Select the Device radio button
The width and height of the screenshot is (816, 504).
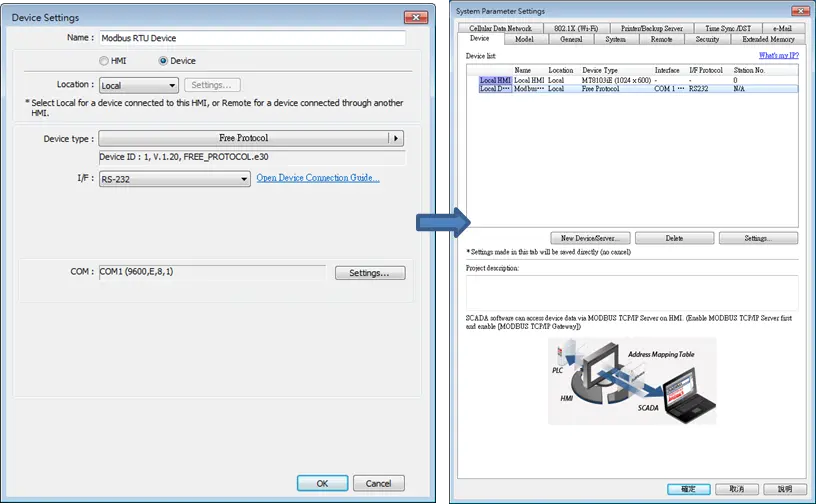coord(163,61)
